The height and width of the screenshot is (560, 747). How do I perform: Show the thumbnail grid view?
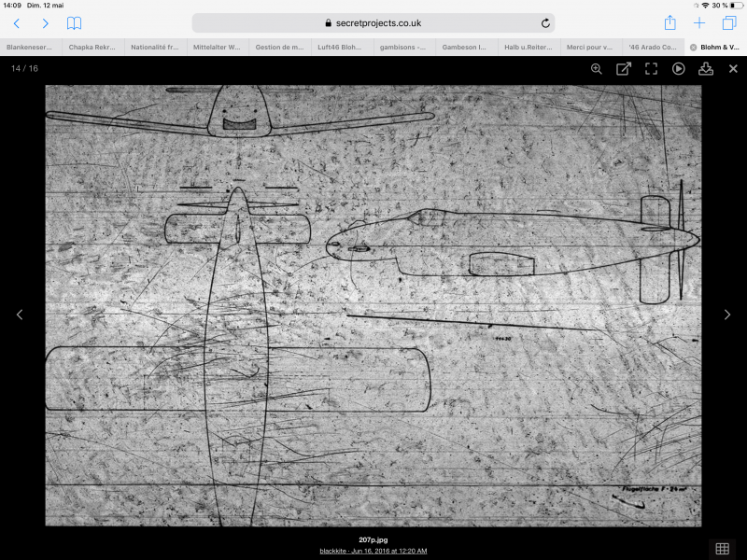pos(722,548)
